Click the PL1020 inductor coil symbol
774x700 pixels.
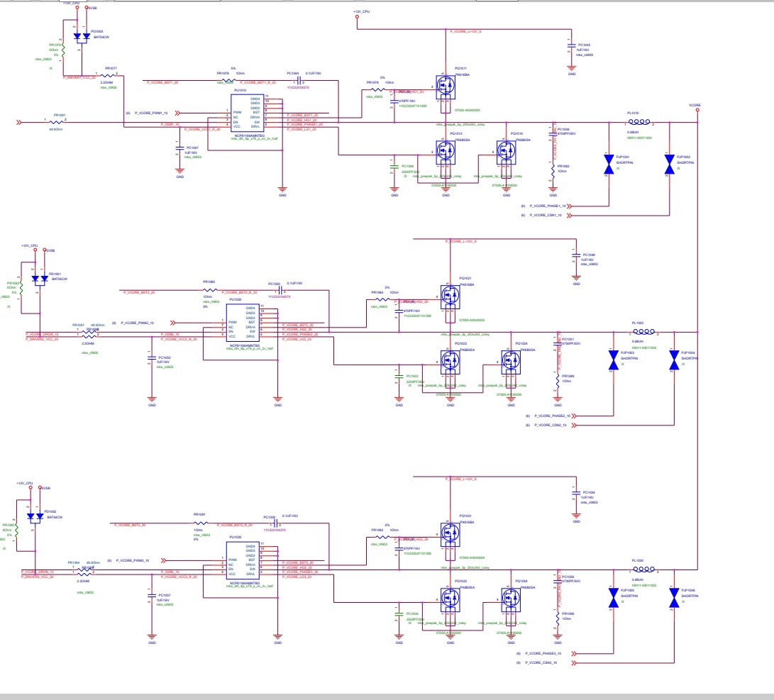coord(644,331)
